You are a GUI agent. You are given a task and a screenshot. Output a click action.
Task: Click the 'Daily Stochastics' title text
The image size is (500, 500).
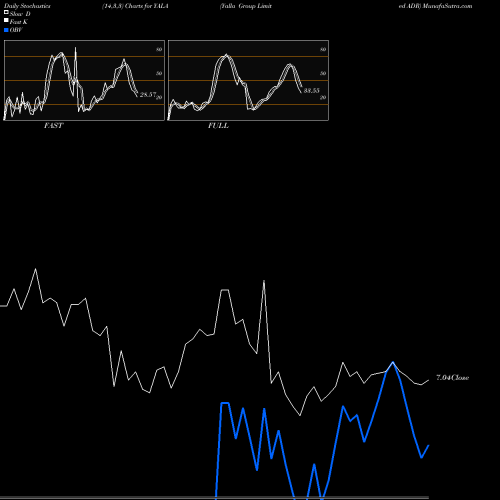pyautogui.click(x=27, y=6)
